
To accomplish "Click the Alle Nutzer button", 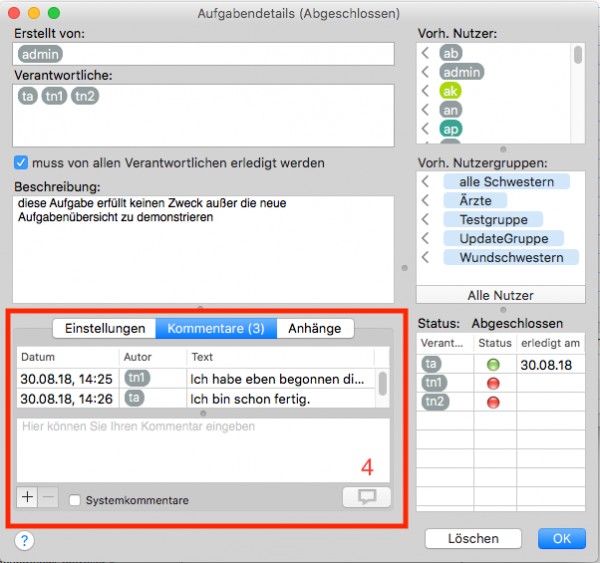I will coord(501,295).
